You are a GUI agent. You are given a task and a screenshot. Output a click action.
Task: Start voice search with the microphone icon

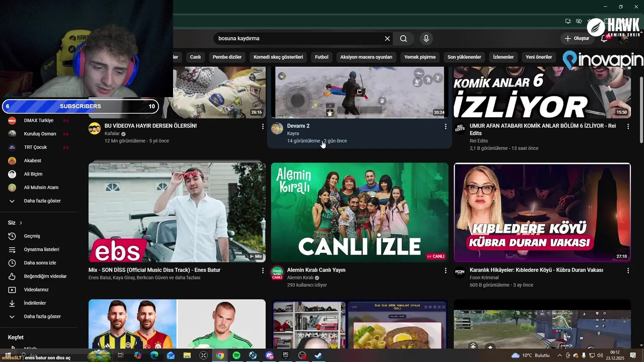tap(426, 39)
